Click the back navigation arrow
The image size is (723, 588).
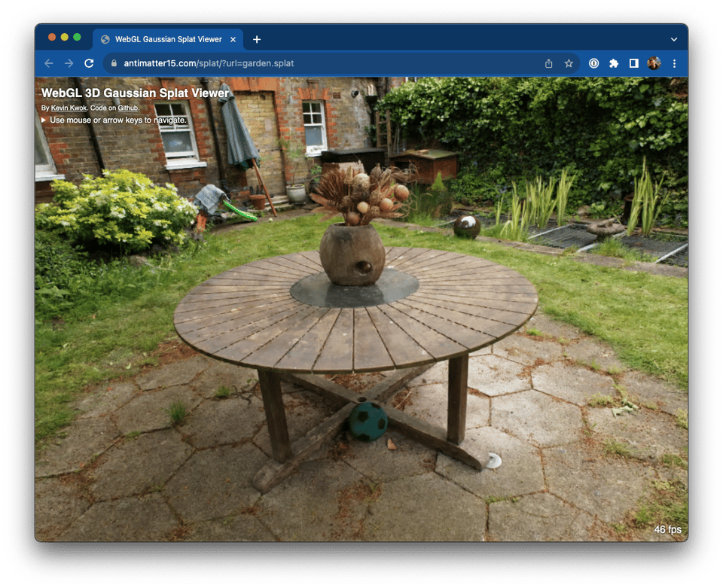(49, 63)
